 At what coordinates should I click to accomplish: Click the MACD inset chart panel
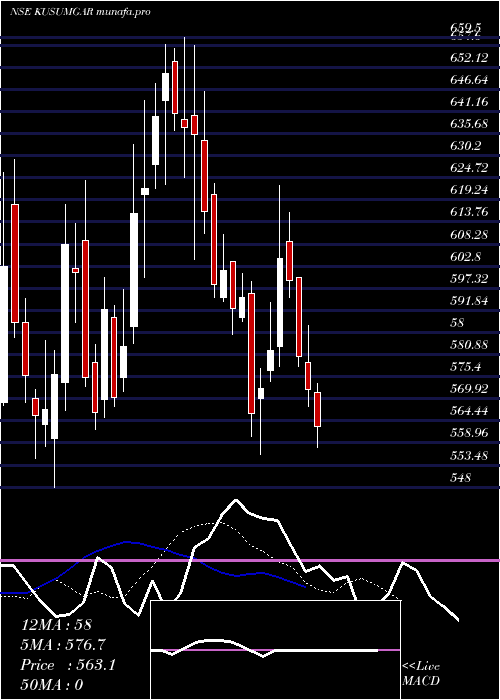click(x=275, y=650)
